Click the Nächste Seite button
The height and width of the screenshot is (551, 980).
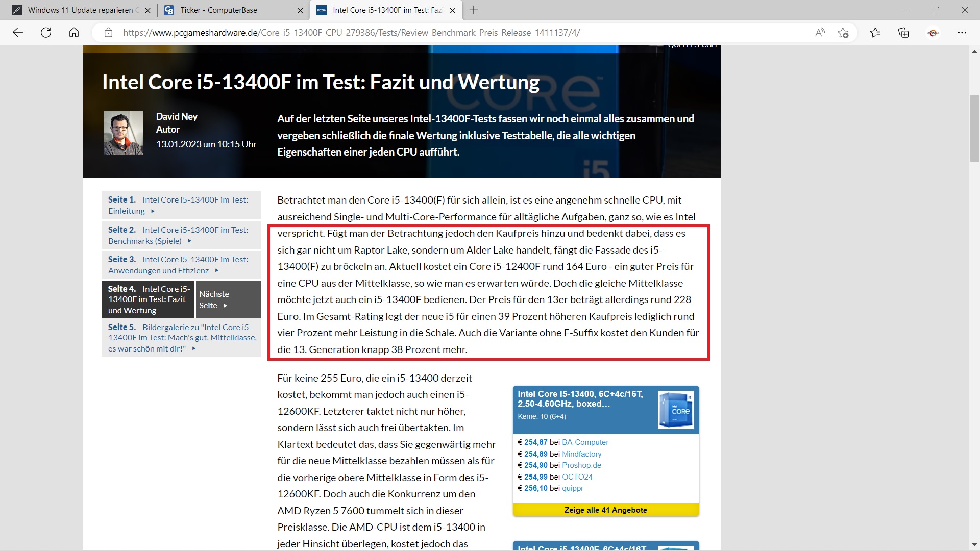(228, 299)
